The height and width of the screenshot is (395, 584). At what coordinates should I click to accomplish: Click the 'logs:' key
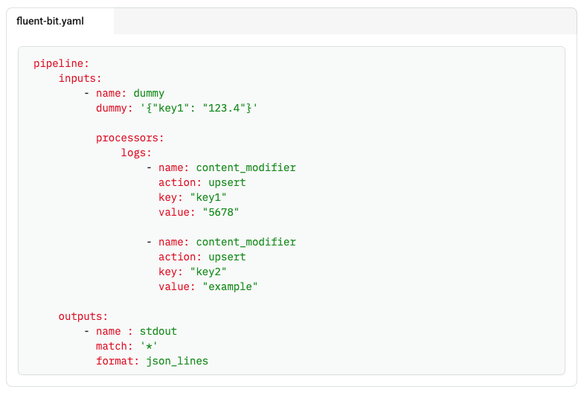coord(136,153)
